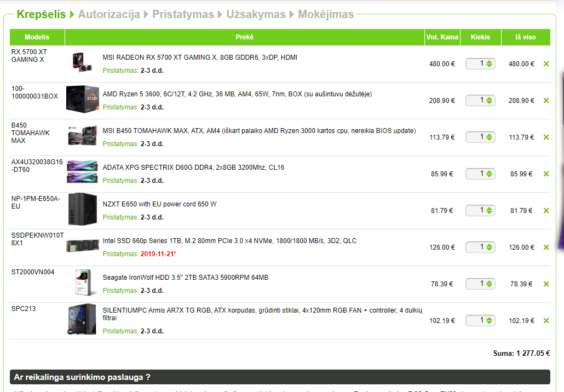Viewport: 564px width, 392px height.
Task: Open the Ryzen 5 3600 box thumbnail
Action: tap(83, 99)
